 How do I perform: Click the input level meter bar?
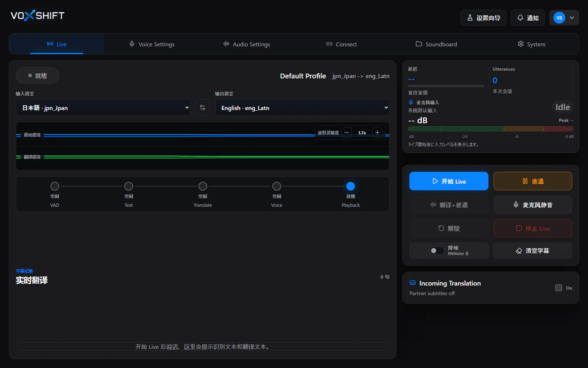point(491,129)
